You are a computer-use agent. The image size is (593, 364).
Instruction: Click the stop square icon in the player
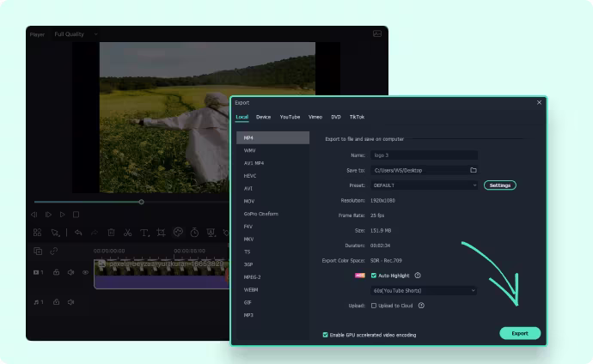pyautogui.click(x=76, y=215)
